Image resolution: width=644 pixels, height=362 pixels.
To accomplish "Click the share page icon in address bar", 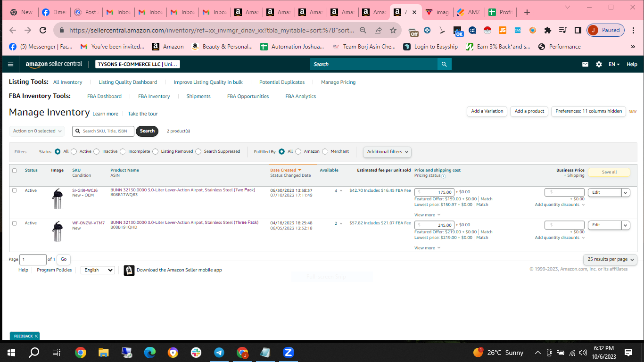I will (x=378, y=30).
